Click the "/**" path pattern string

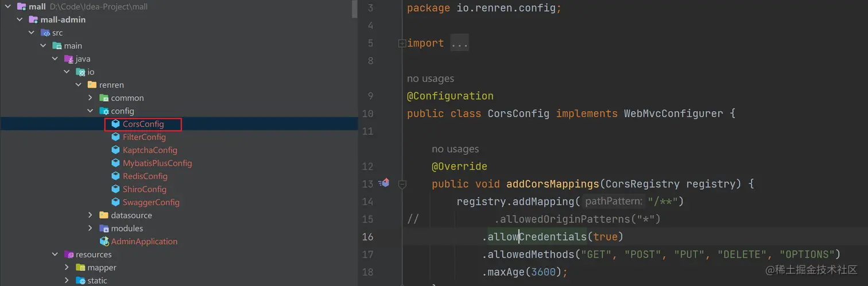pyautogui.click(x=663, y=202)
